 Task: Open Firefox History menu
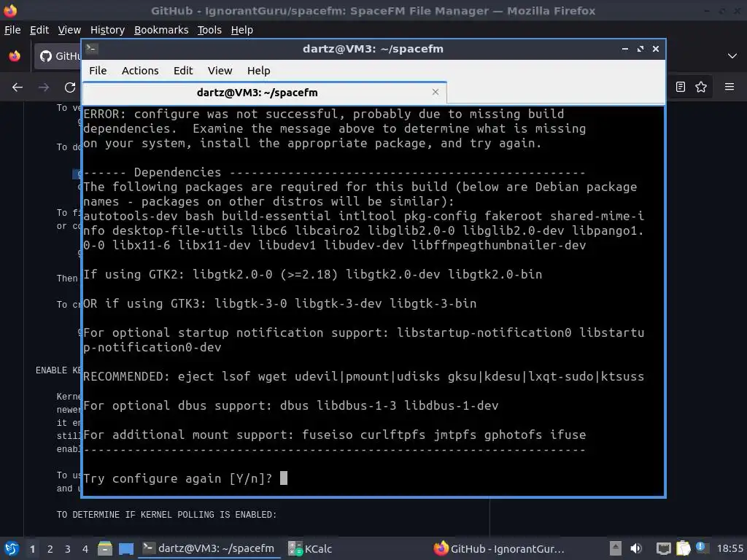[x=107, y=30]
